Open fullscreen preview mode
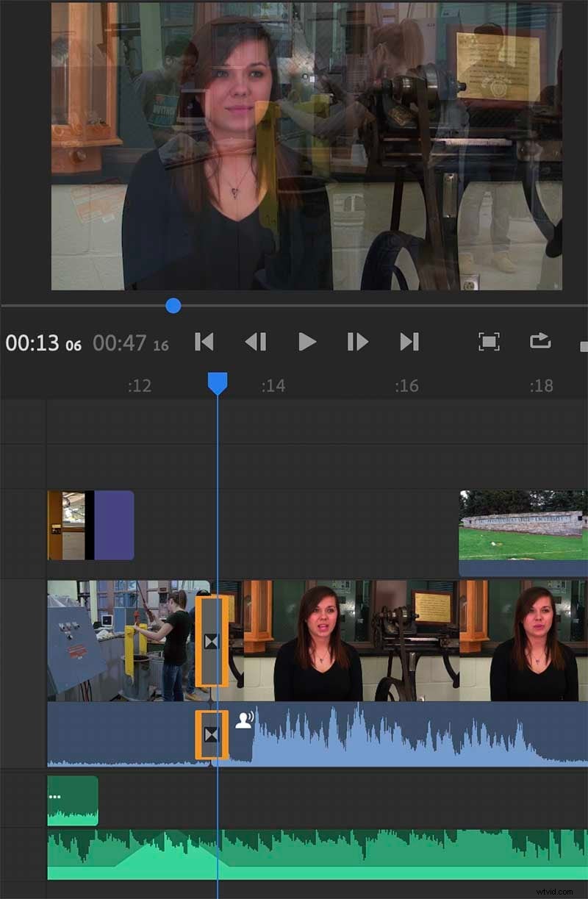 click(x=489, y=342)
